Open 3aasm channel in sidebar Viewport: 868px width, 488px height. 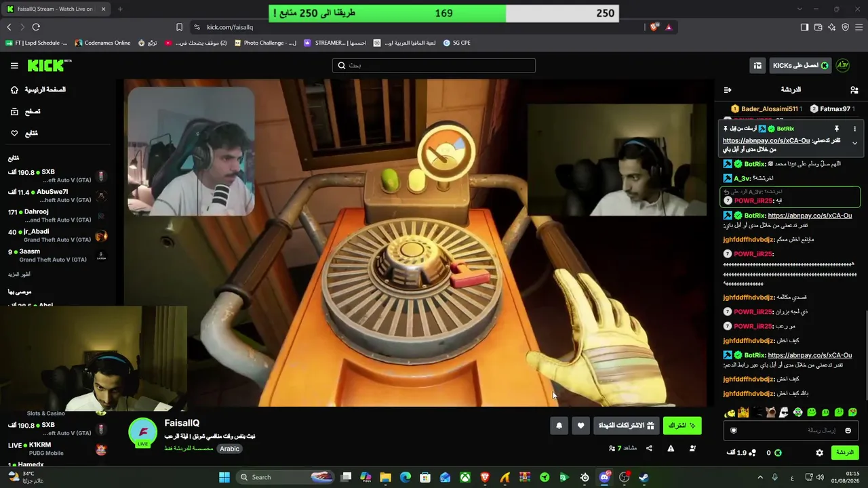click(x=57, y=255)
